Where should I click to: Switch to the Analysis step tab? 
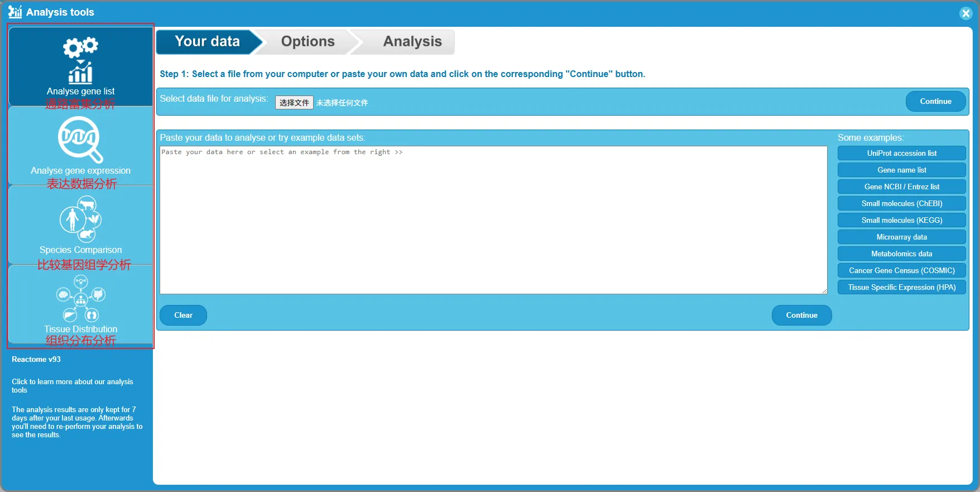click(412, 42)
